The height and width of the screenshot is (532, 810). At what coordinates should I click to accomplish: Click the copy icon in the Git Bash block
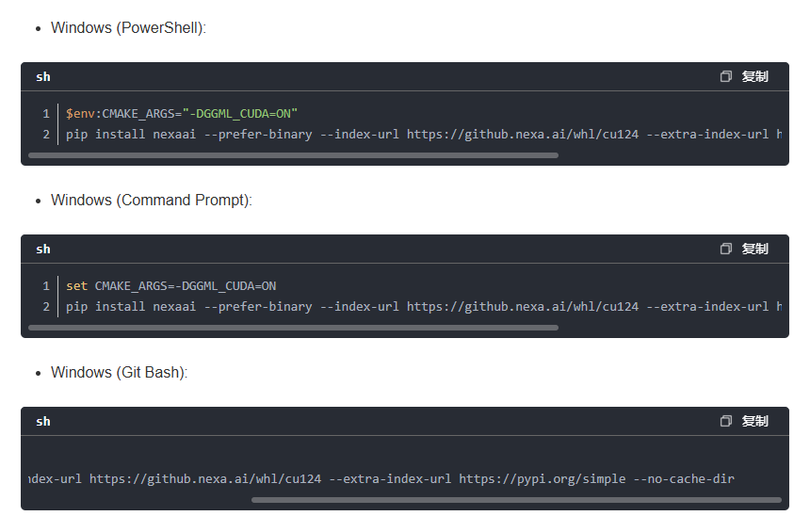726,421
